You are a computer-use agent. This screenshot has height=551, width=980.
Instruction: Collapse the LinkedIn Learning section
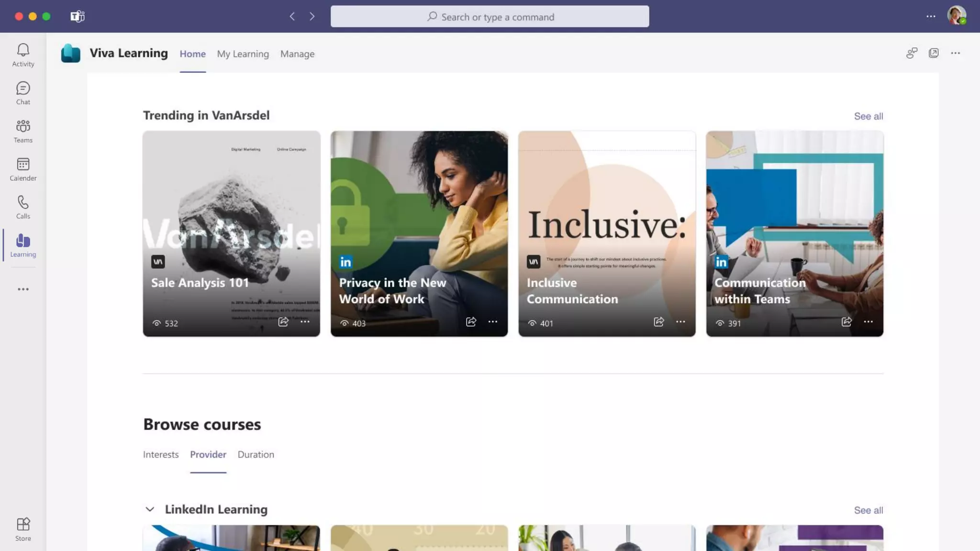(150, 510)
